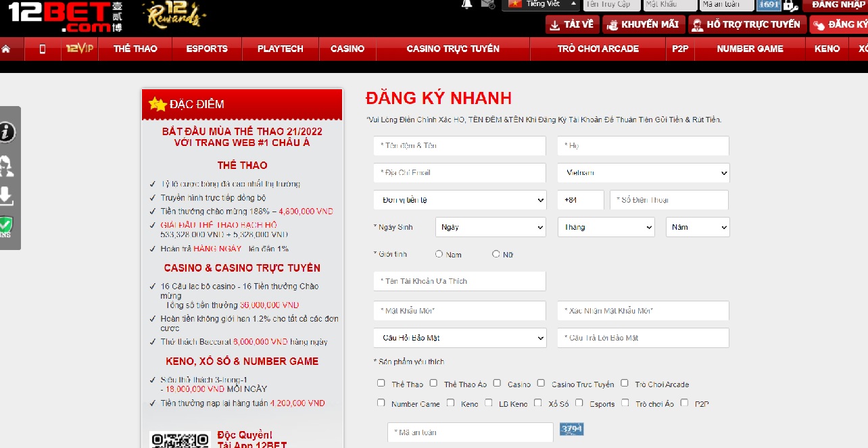Tick the Thể Thao checkbox

381,383
